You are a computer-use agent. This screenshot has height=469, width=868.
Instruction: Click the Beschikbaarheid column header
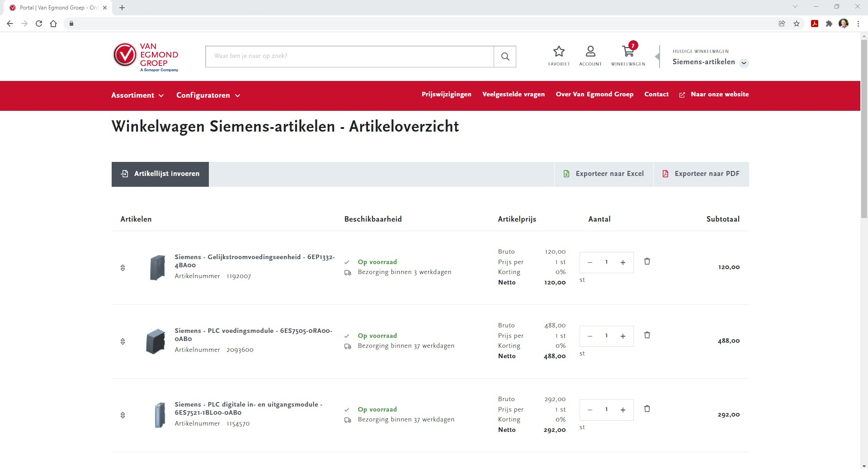pos(373,219)
